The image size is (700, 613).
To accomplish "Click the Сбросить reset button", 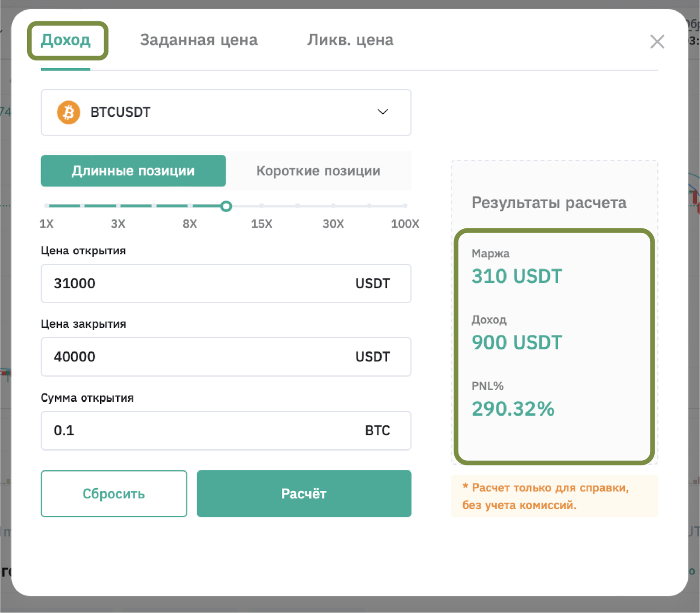I will 114,494.
